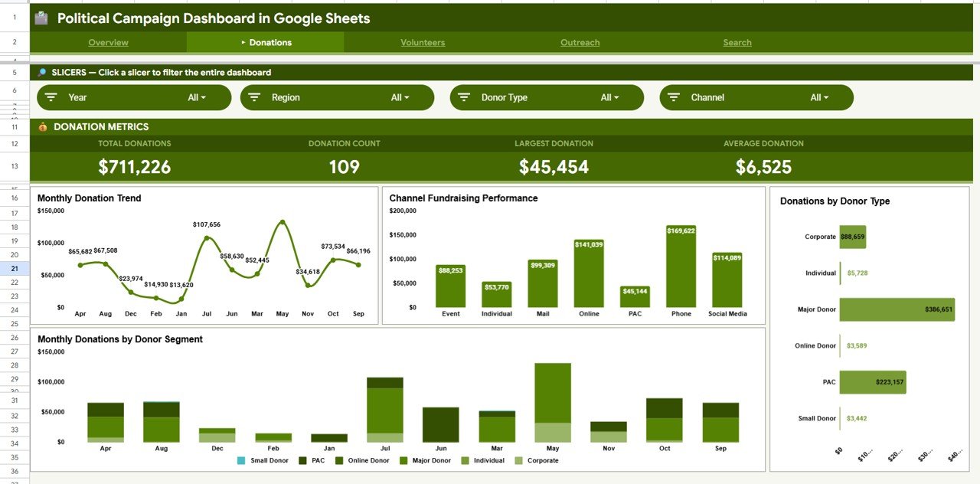Click the Donations by Donor Type chart title
980x484 pixels.
[x=835, y=201]
